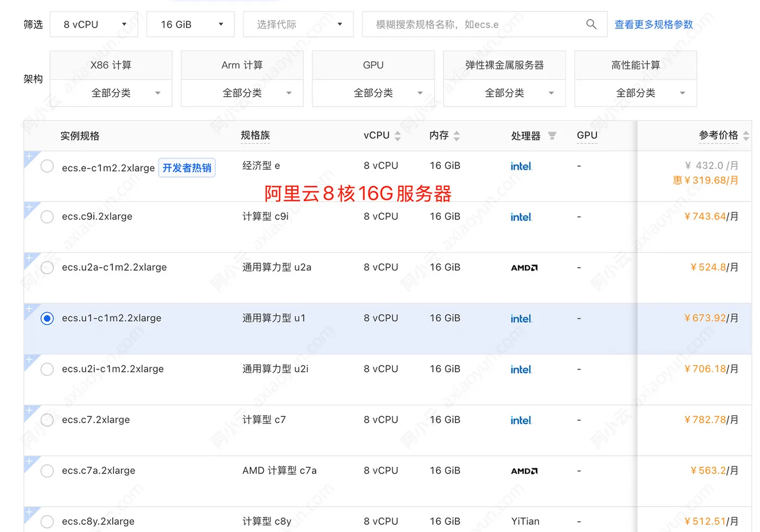Click Intel logo in ecs.u2i-c1m2.2xlarge row
Viewport: 760px width, 532px height.
click(521, 370)
